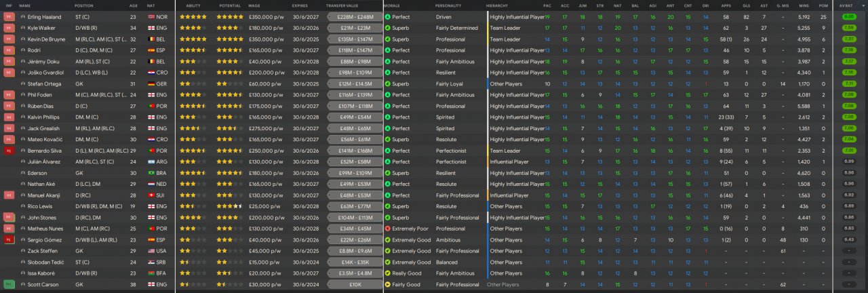The height and width of the screenshot is (293, 868).
Task: Sort by the PAC attribute column header
Action: [547, 5]
